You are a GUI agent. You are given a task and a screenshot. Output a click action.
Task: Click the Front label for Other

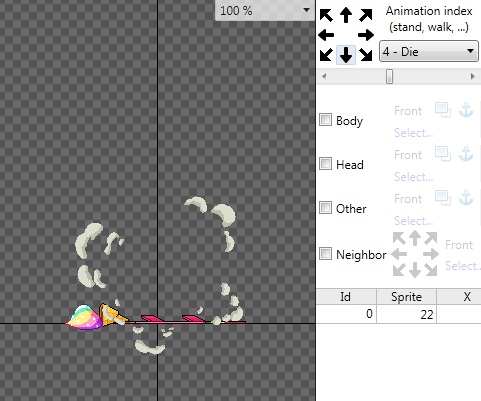click(x=408, y=199)
